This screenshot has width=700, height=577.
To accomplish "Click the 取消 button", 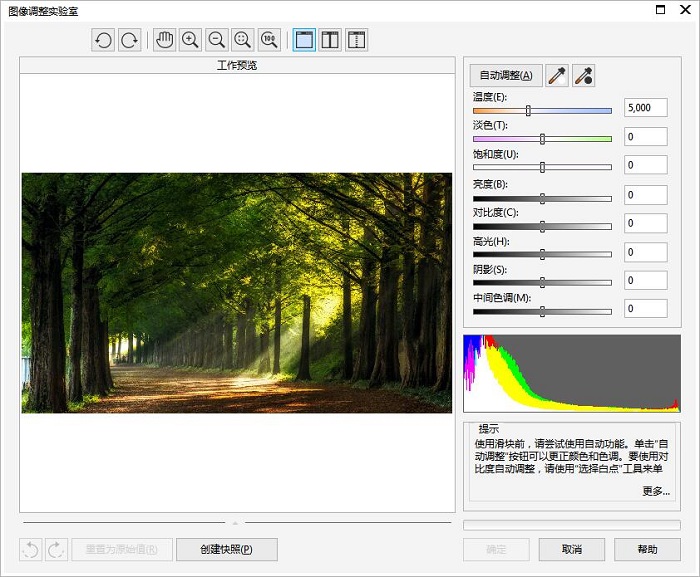I will click(x=572, y=549).
